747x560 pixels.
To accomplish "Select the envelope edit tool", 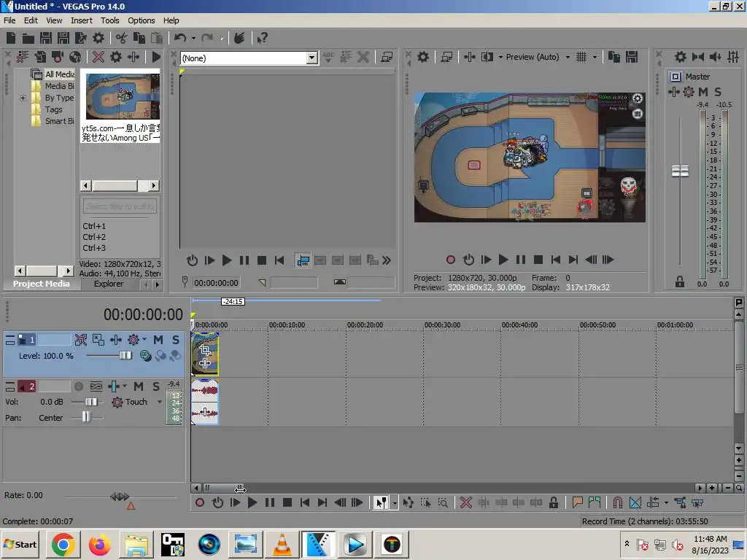I will pyautogui.click(x=409, y=502).
